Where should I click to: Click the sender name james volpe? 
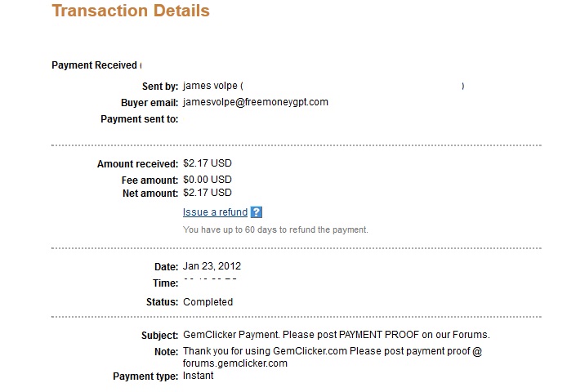point(211,86)
